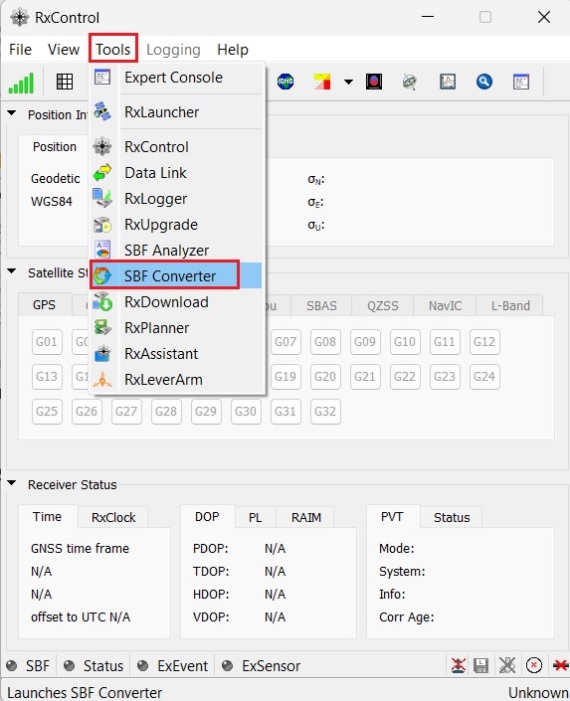Open SBF Analyzer from the Tools menu
The width and height of the screenshot is (570, 701).
177,251
